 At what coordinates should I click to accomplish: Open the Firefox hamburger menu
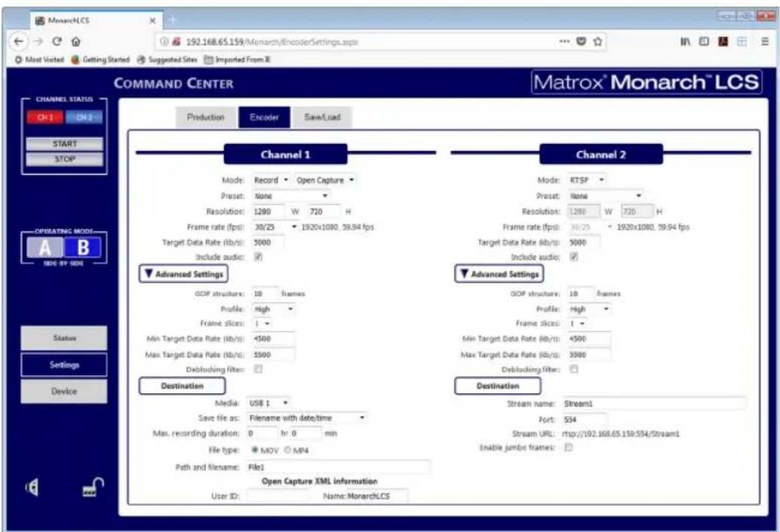[x=765, y=42]
